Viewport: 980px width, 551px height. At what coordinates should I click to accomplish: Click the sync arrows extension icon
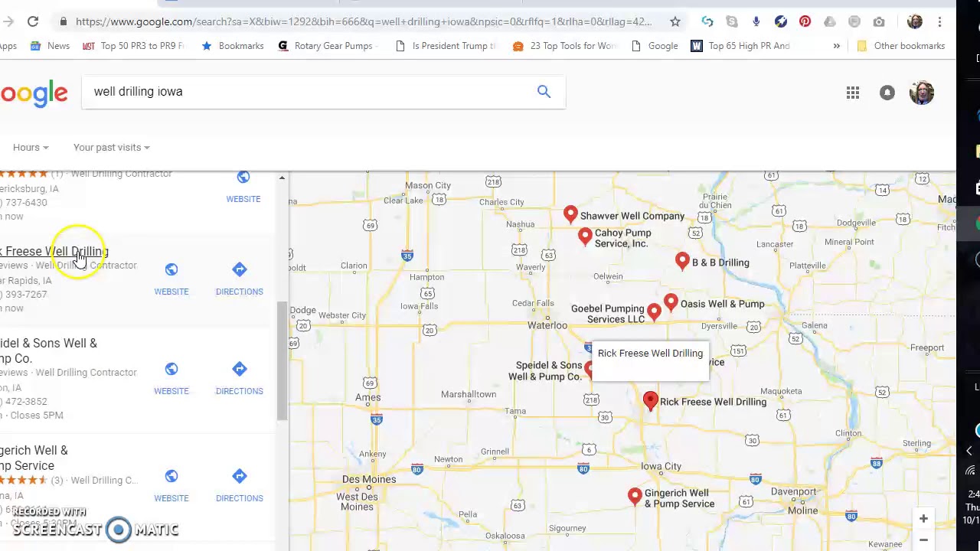point(707,21)
